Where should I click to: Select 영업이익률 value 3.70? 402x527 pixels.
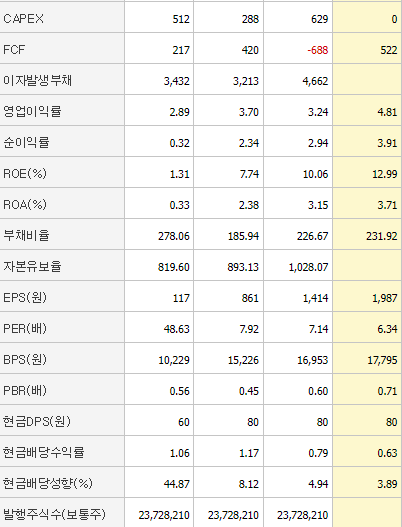point(249,112)
